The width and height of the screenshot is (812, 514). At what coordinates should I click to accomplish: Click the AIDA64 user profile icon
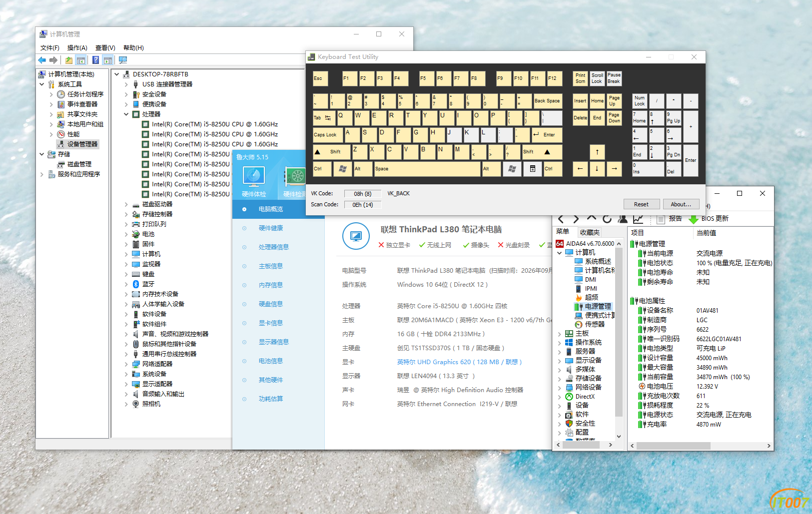[623, 219]
